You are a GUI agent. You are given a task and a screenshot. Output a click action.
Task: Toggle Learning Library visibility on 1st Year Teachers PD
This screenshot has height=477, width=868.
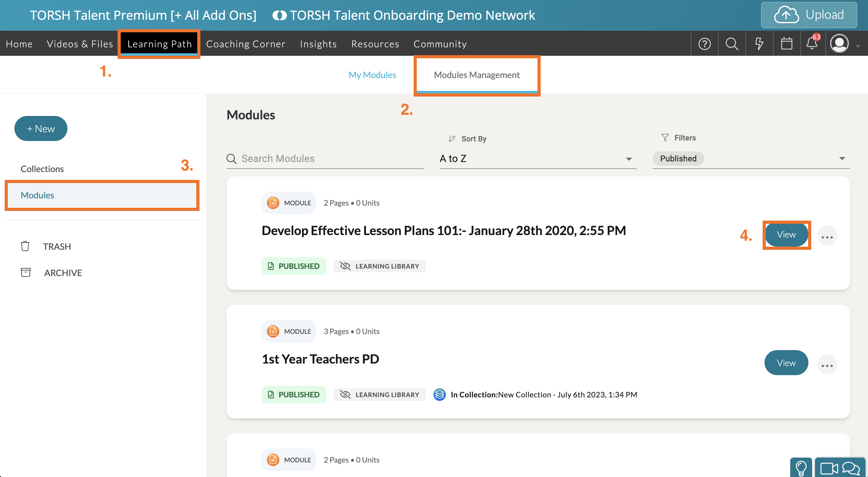pos(379,395)
